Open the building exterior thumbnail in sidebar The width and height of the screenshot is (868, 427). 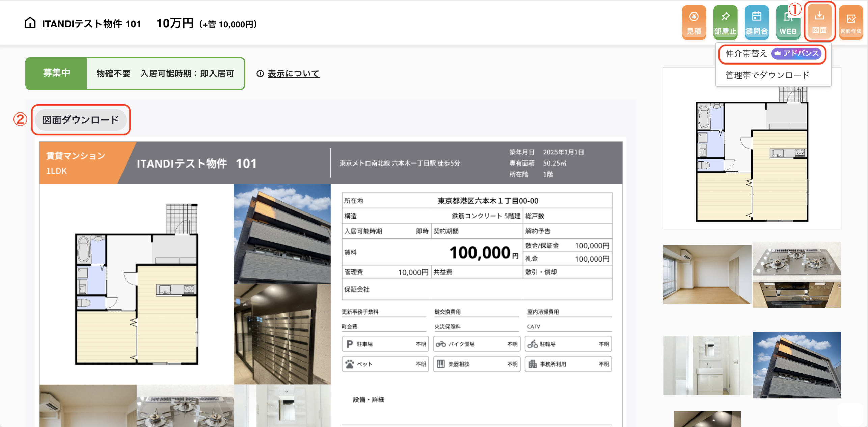tap(796, 365)
